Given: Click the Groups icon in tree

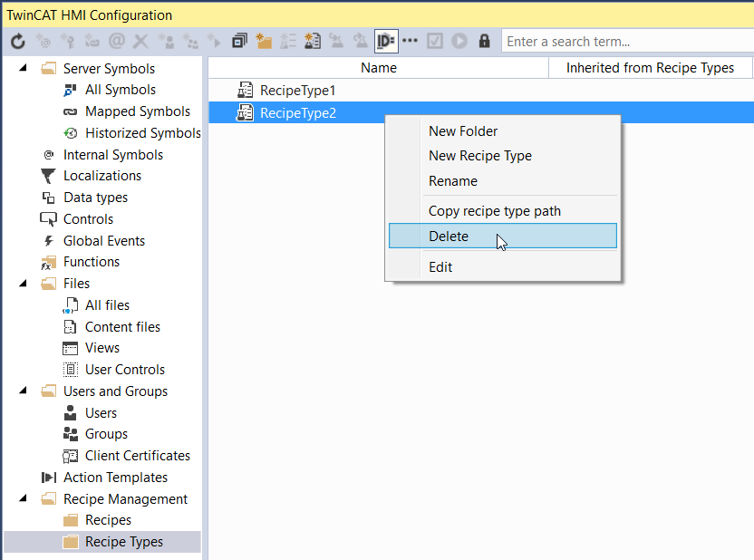Looking at the screenshot, I should coord(70,434).
